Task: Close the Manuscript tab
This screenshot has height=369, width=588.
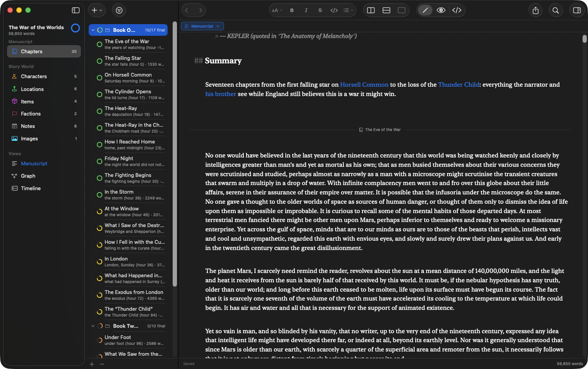Action: point(218,26)
